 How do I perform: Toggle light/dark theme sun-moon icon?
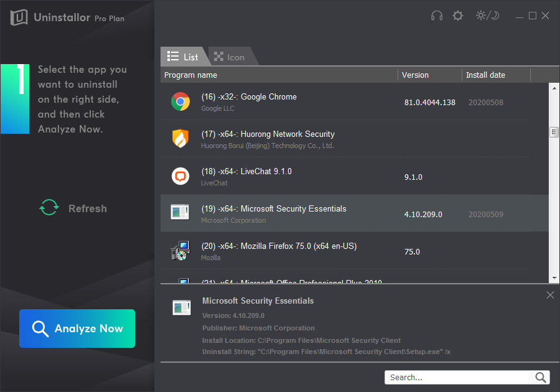[x=487, y=16]
